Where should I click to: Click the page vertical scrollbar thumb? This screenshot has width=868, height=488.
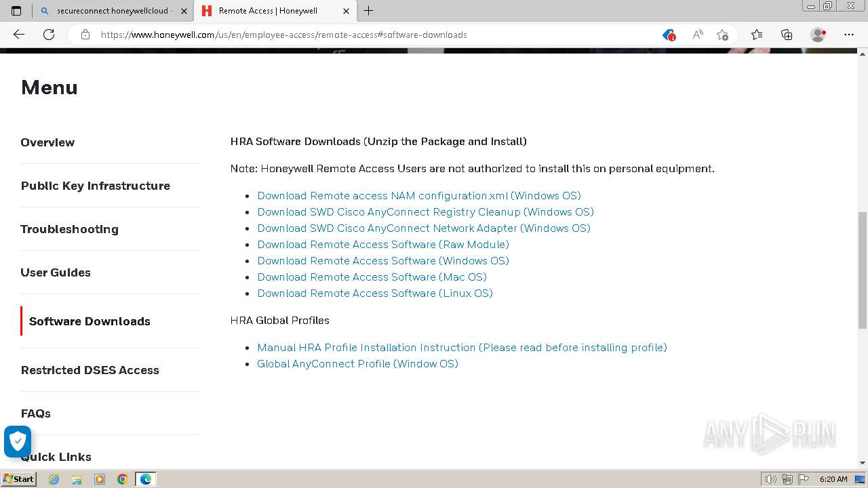point(862,269)
